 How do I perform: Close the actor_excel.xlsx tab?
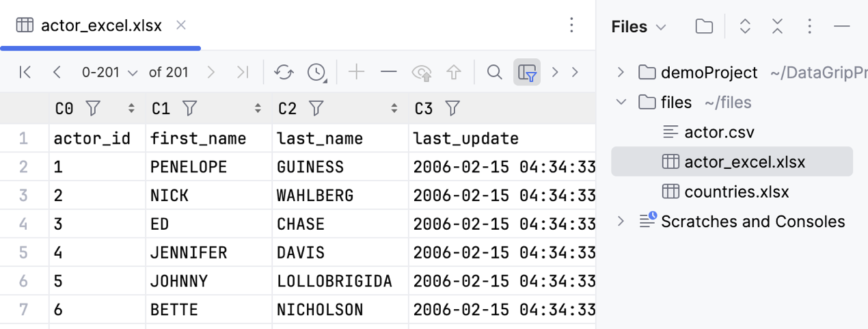click(x=181, y=25)
